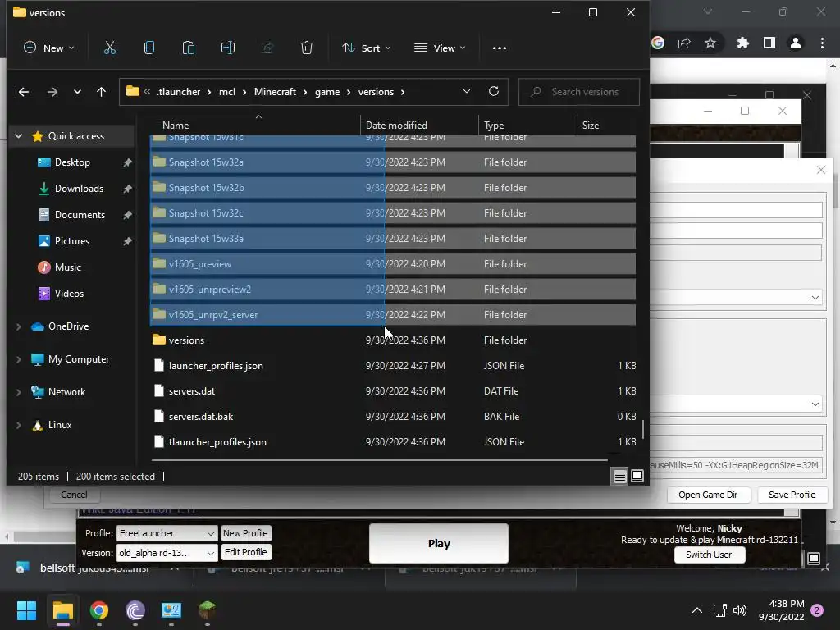Click the game breadcrumb segment

tap(327, 92)
